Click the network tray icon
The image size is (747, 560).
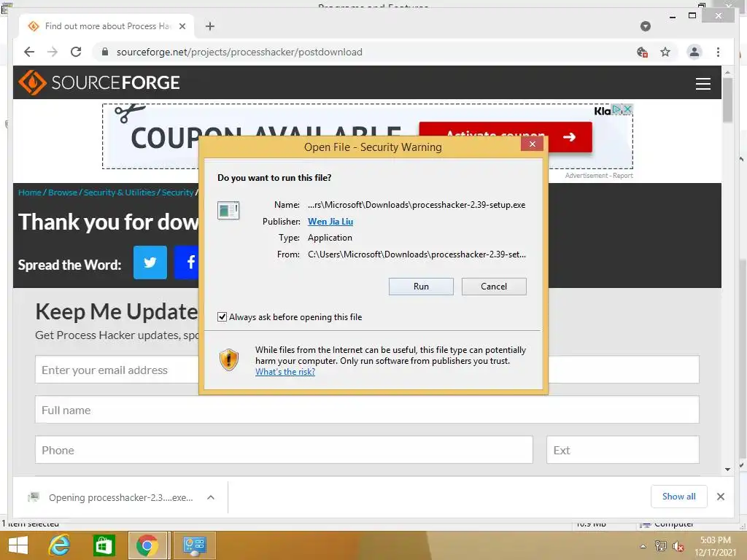tap(661, 546)
